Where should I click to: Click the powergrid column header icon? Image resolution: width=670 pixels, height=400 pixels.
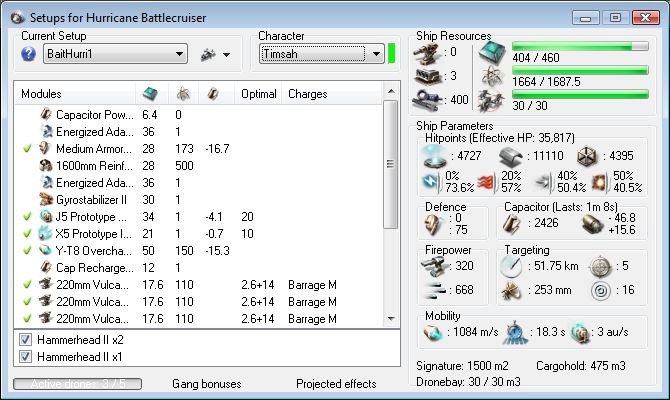click(183, 94)
